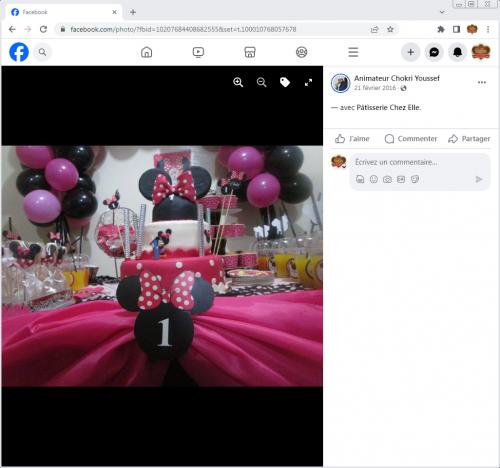Image resolution: width=500 pixels, height=468 pixels.
Task: Click the Create plus button
Action: click(x=411, y=52)
